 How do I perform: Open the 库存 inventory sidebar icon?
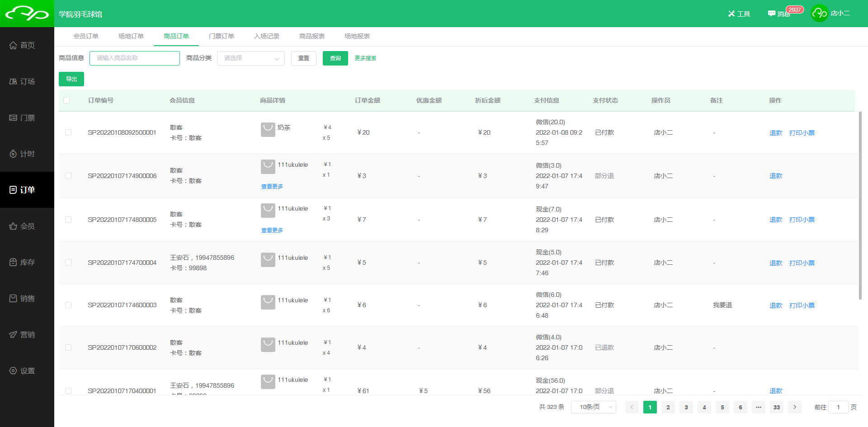tap(14, 262)
